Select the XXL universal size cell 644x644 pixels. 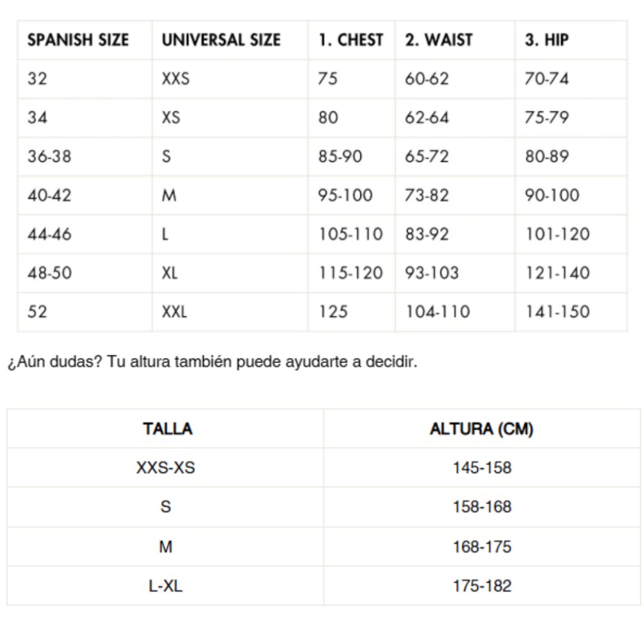pos(174,312)
